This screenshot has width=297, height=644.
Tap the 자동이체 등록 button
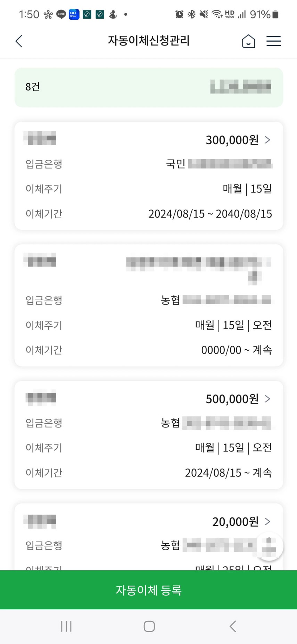(x=149, y=590)
